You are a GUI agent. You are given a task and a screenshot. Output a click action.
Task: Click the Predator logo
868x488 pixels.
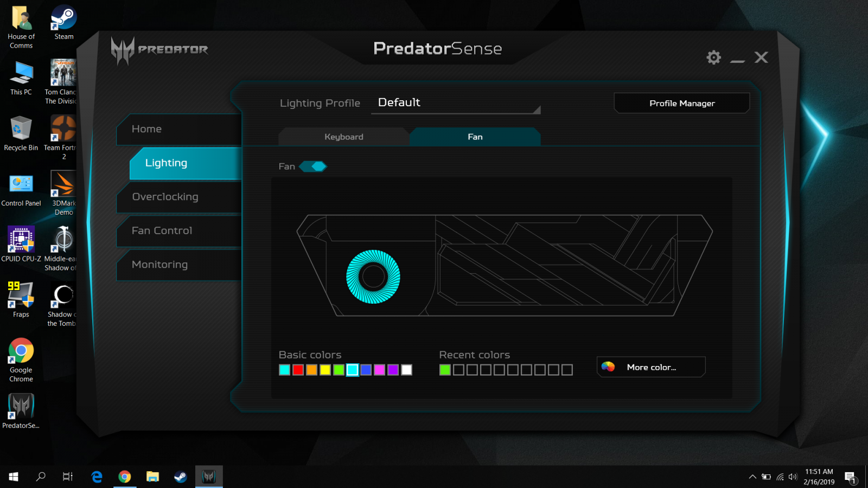(x=159, y=50)
